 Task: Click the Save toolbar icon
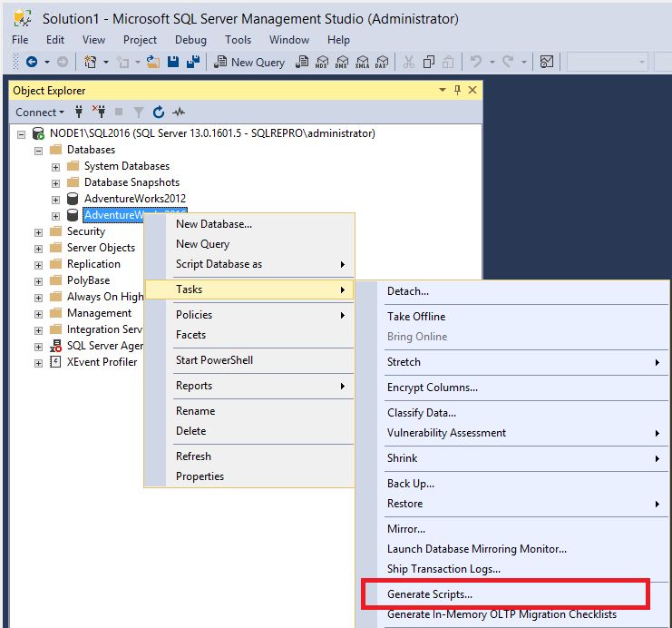(173, 63)
